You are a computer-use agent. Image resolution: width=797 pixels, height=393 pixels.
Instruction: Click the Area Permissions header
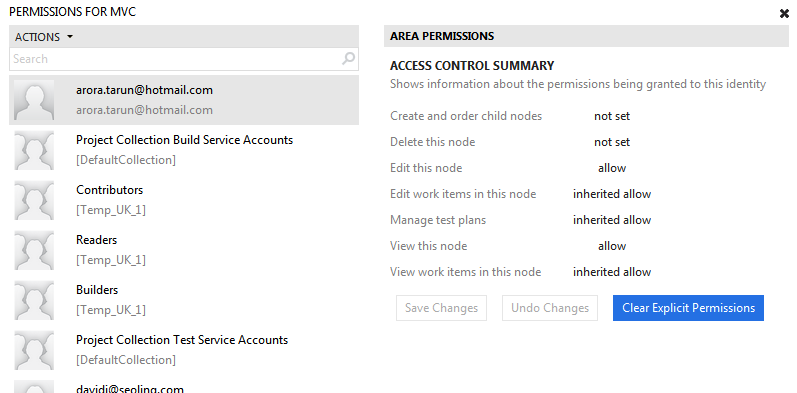pyautogui.click(x=586, y=36)
